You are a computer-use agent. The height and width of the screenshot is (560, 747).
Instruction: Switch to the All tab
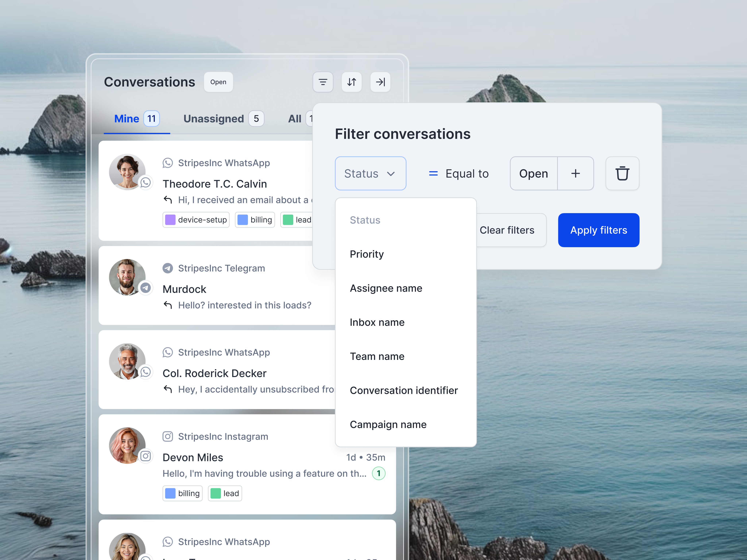300,119
